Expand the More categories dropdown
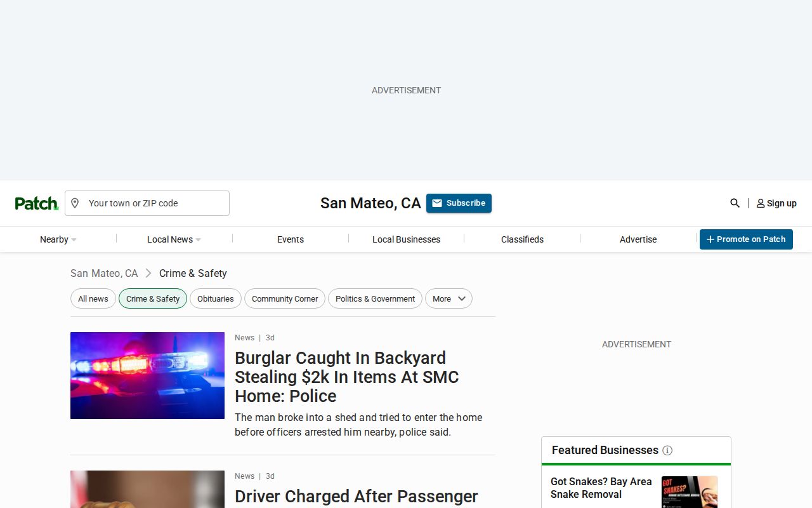The width and height of the screenshot is (812, 508). (449, 298)
